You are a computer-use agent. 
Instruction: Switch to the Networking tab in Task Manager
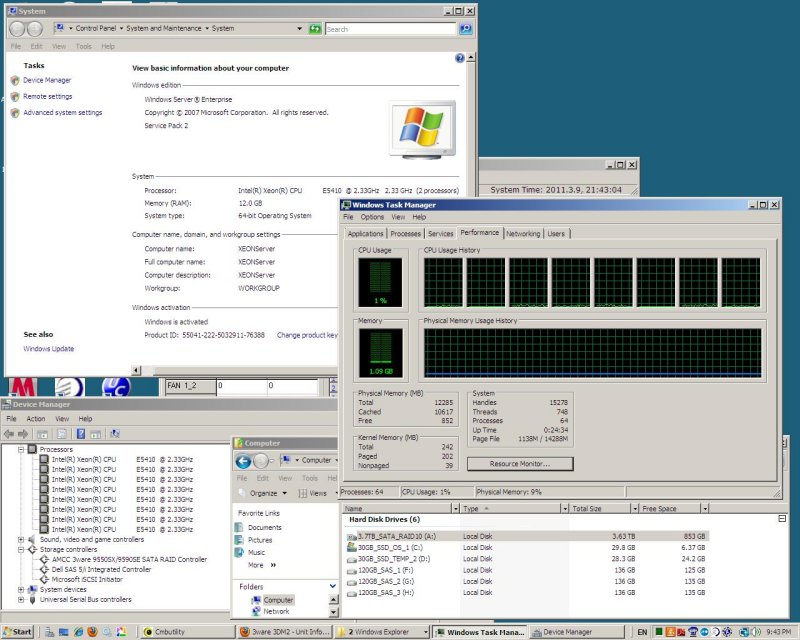[523, 234]
